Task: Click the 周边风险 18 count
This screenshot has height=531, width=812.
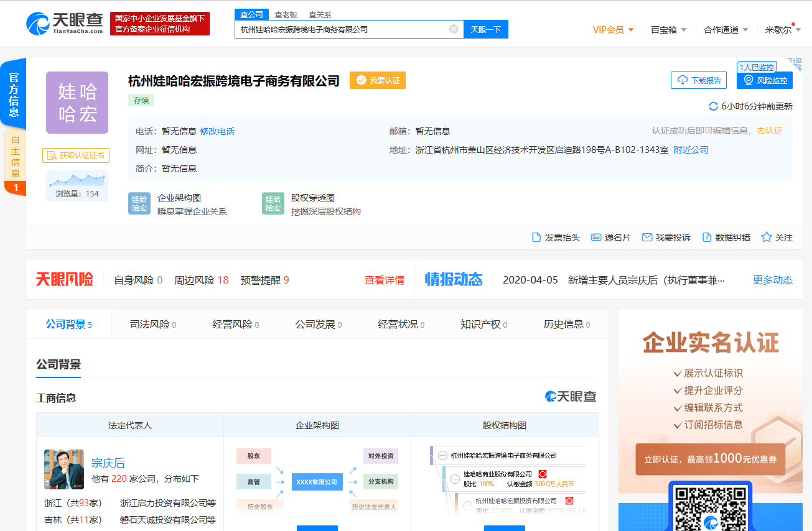Action: pos(202,280)
